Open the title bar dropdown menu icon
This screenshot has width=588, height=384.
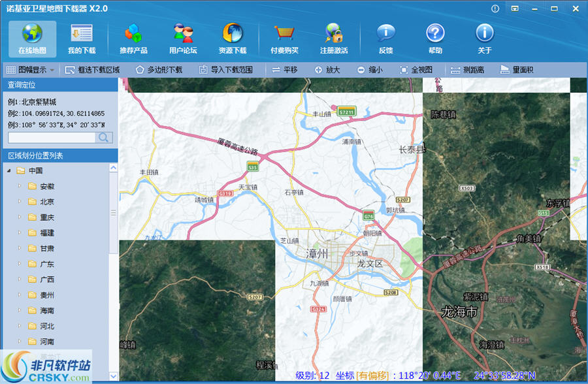(515, 8)
